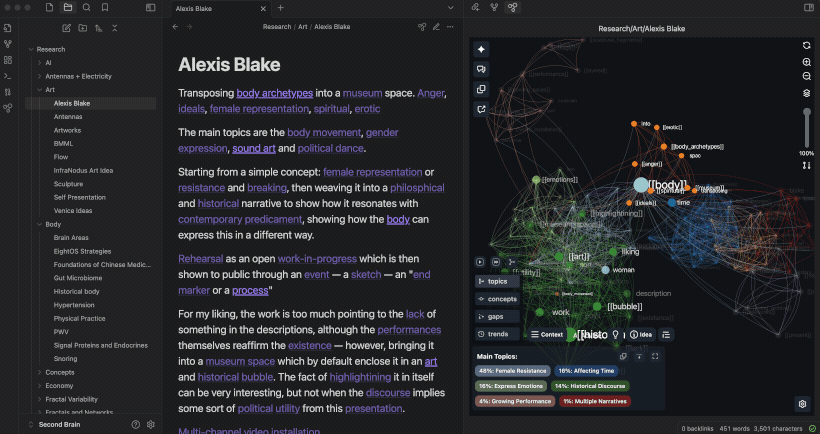The width and height of the screenshot is (820, 434).
Task: Expand Main Topics panel to fullscreen
Action: click(655, 357)
